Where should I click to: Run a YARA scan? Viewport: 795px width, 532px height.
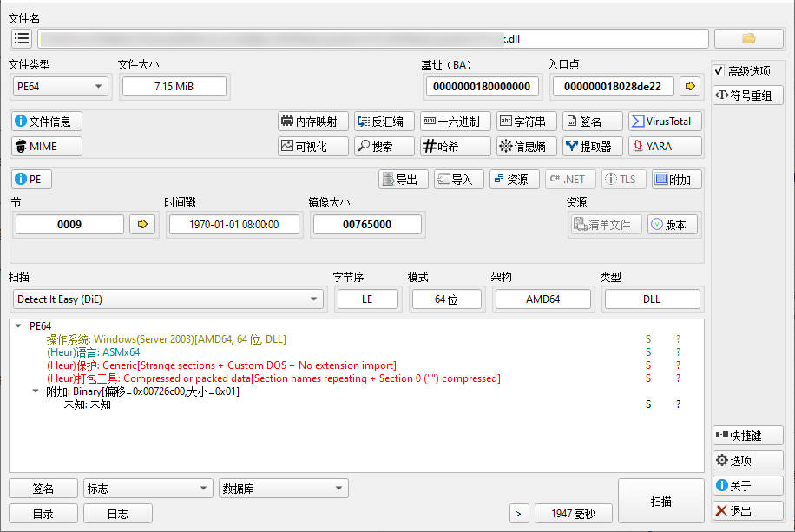click(x=665, y=146)
